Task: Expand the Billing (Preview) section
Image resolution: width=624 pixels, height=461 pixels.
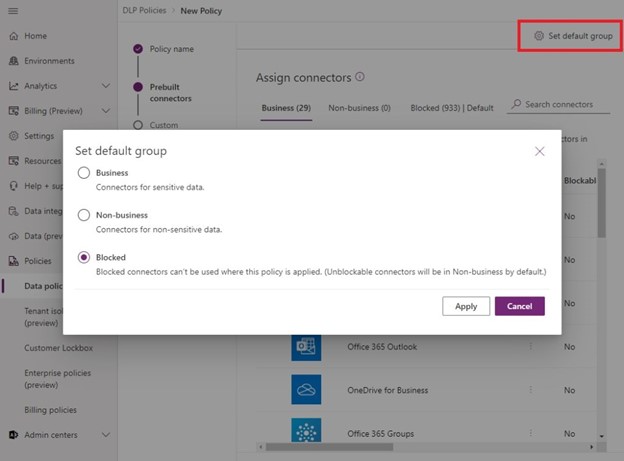Action: pos(106,111)
